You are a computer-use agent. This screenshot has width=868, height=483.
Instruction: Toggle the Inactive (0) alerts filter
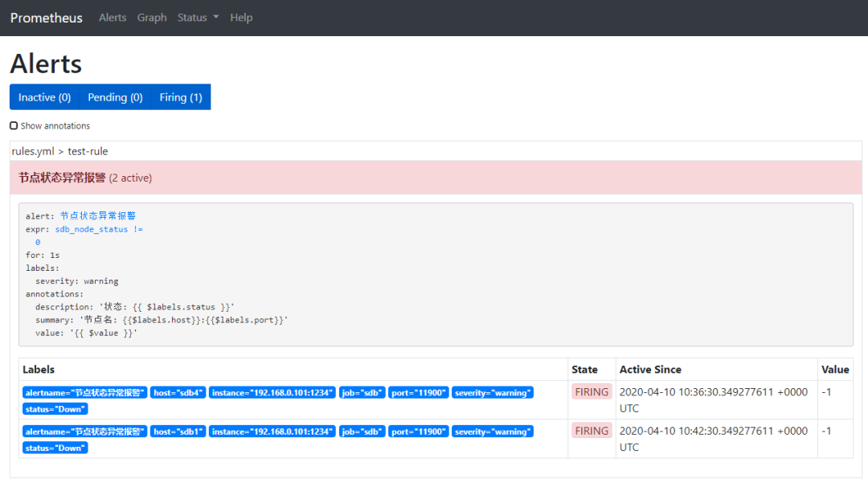click(x=45, y=97)
